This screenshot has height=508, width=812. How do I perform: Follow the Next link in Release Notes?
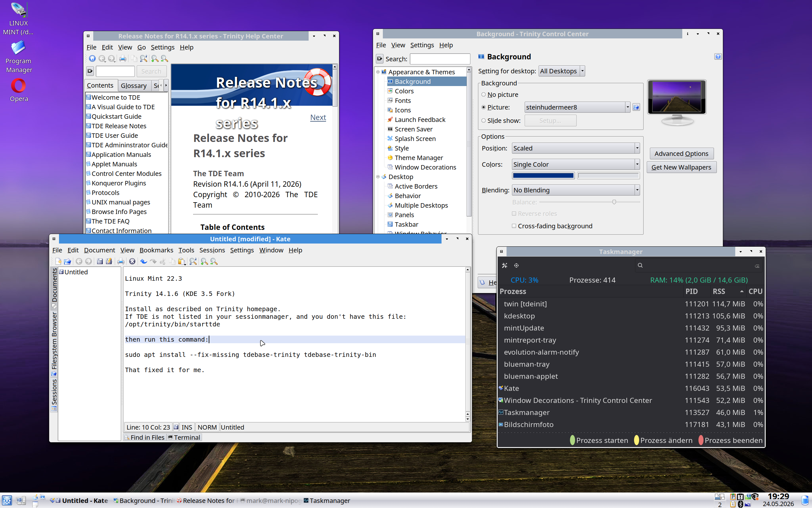coord(318,117)
